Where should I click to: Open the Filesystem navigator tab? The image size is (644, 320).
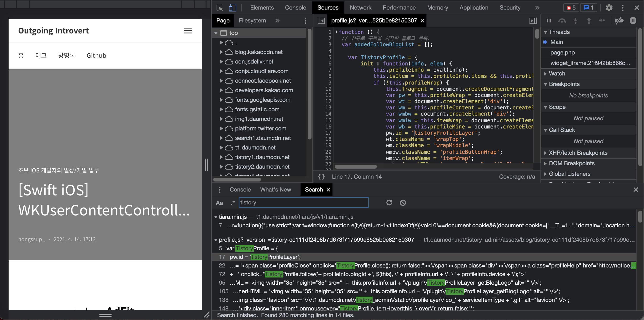click(x=252, y=21)
